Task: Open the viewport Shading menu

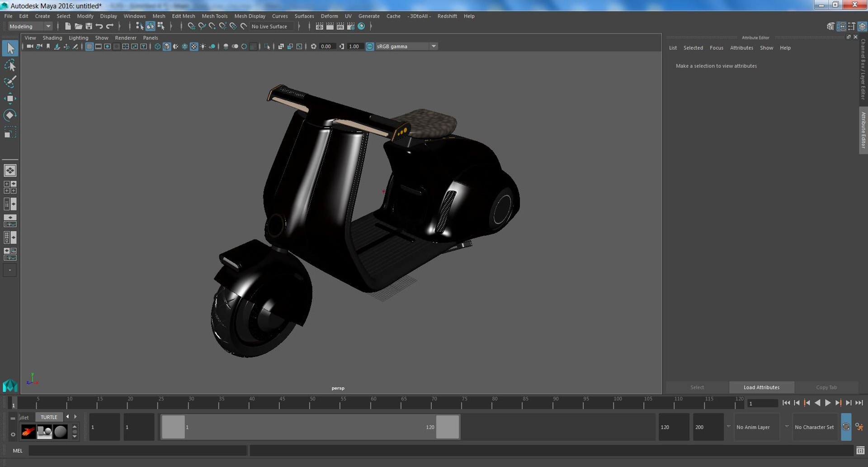Action: [x=52, y=38]
